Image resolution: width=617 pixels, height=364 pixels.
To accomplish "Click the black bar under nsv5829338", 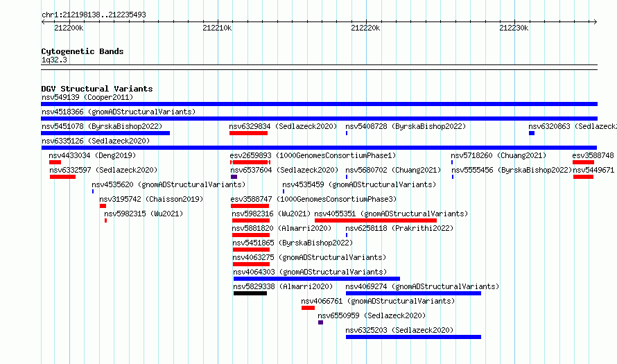I will [250, 293].
